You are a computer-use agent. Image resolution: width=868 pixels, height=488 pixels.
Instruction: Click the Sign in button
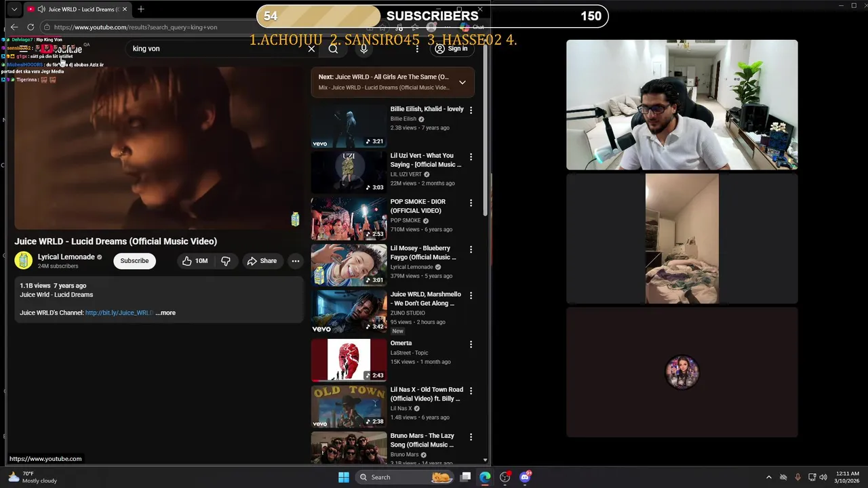click(451, 49)
